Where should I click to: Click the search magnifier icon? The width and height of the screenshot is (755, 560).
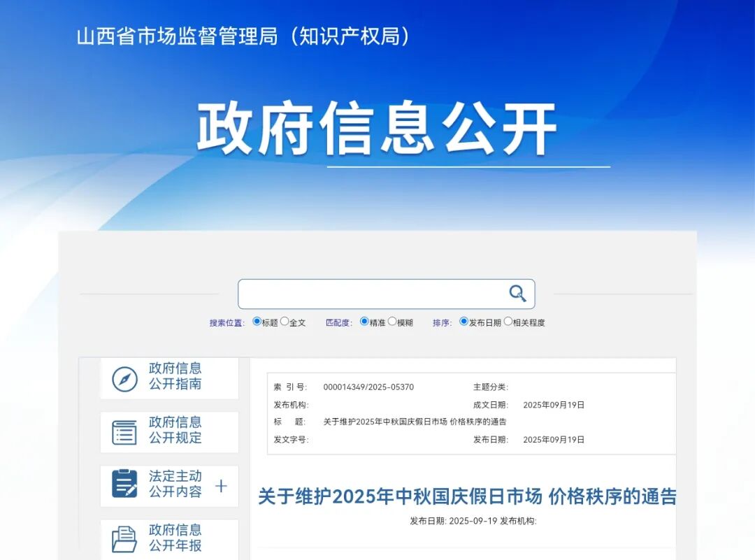click(x=516, y=294)
